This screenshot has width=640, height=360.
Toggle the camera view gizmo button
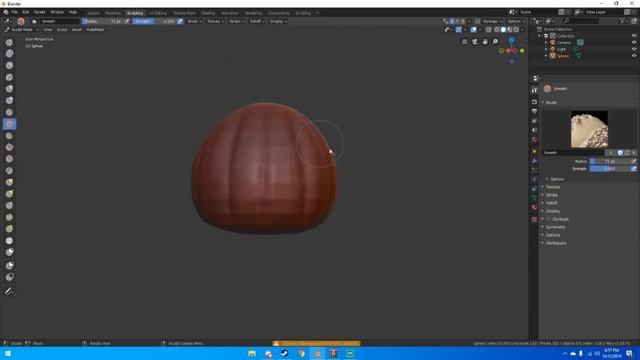coord(475,42)
